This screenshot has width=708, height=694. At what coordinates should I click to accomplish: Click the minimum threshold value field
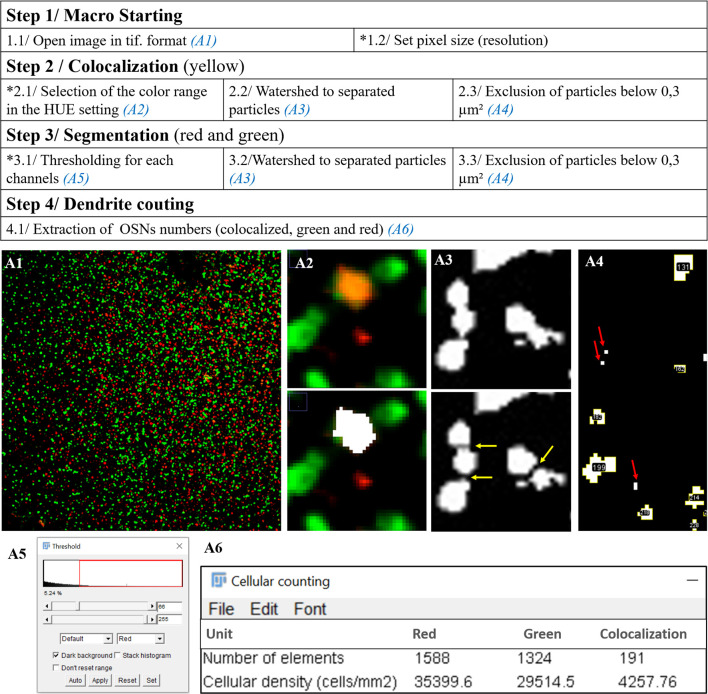point(170,606)
